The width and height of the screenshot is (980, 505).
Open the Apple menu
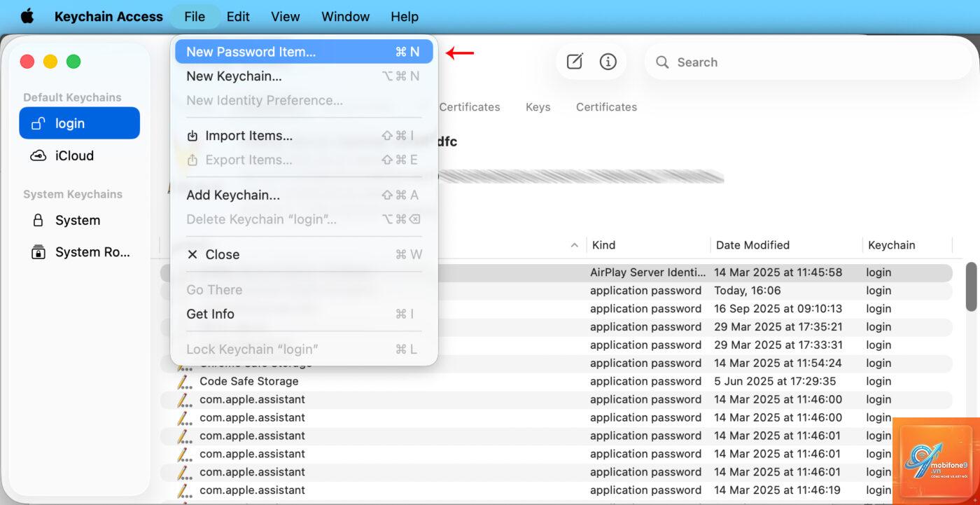[x=27, y=16]
